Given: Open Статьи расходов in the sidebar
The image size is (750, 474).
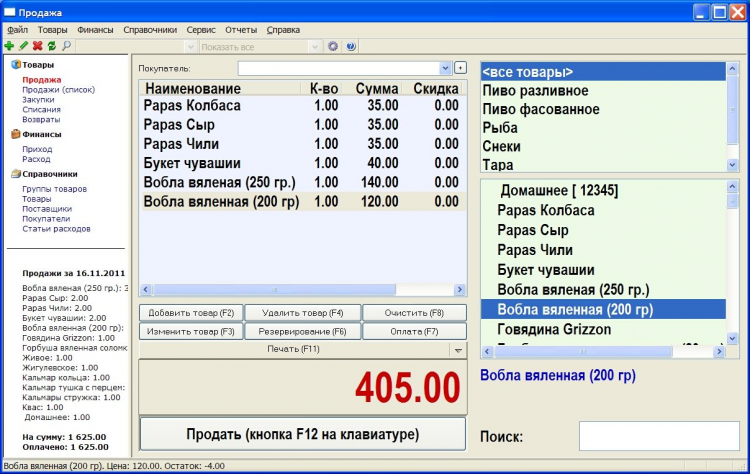Looking at the screenshot, I should [x=56, y=229].
